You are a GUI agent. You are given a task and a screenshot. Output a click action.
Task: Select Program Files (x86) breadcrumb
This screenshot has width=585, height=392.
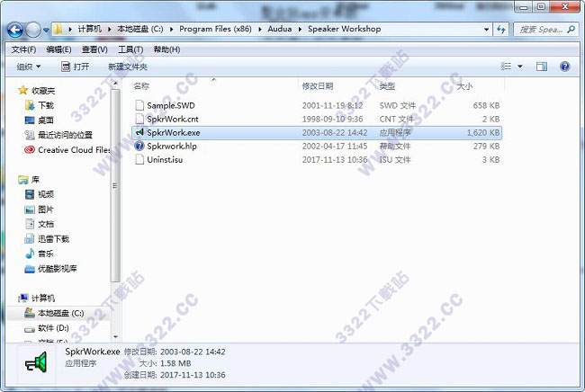pyautogui.click(x=215, y=29)
